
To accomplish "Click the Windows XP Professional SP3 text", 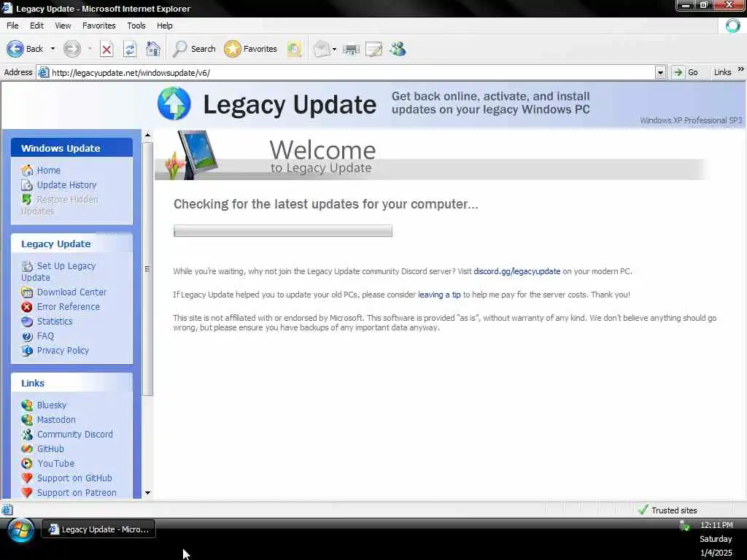I will (691, 120).
